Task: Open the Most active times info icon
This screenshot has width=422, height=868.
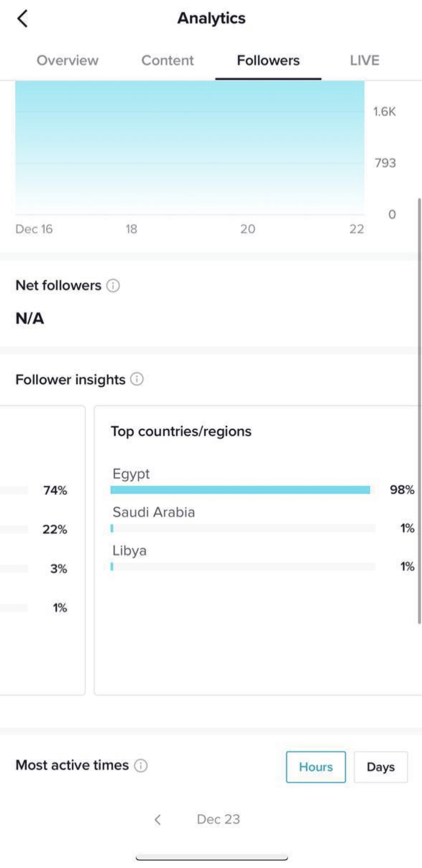Action: pyautogui.click(x=141, y=765)
